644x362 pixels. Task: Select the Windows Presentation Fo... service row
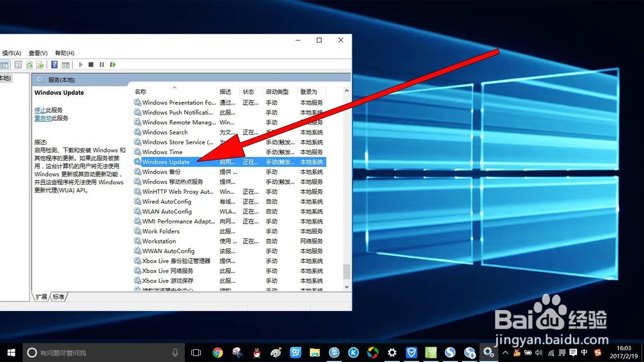[229, 102]
